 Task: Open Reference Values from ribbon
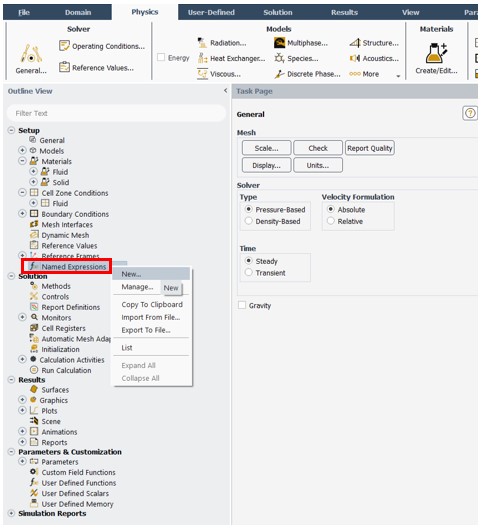[x=96, y=68]
